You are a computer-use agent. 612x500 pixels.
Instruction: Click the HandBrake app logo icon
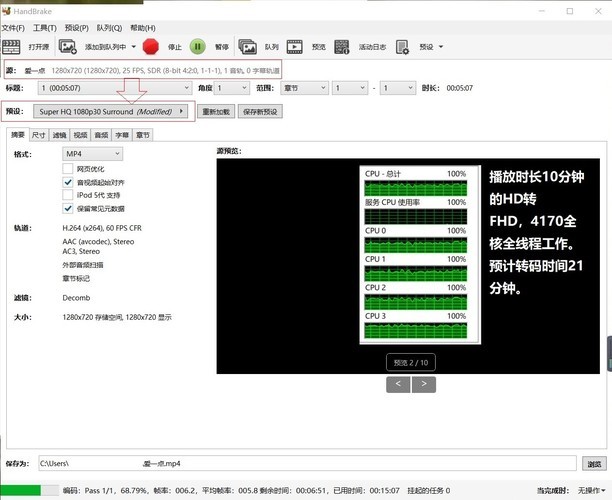click(6, 11)
